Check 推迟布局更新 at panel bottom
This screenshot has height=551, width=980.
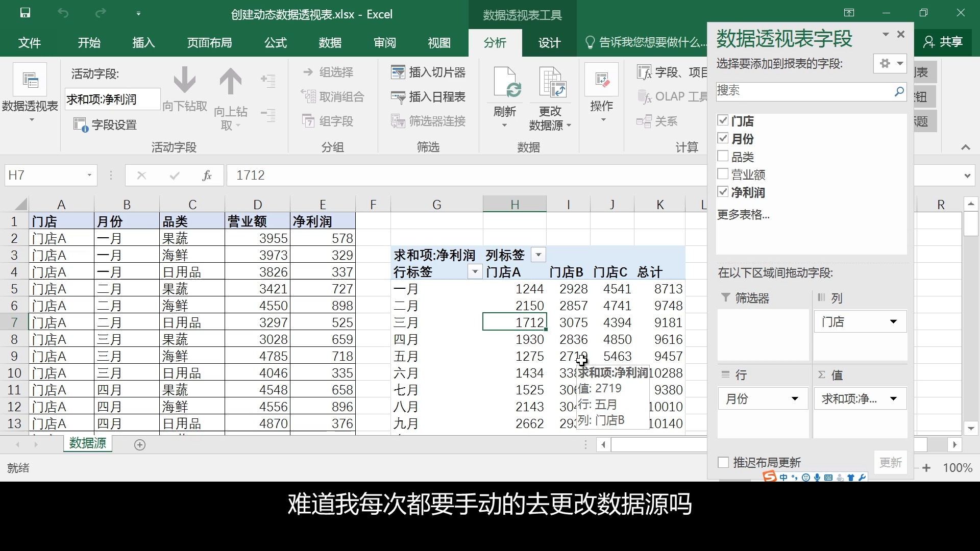point(723,462)
